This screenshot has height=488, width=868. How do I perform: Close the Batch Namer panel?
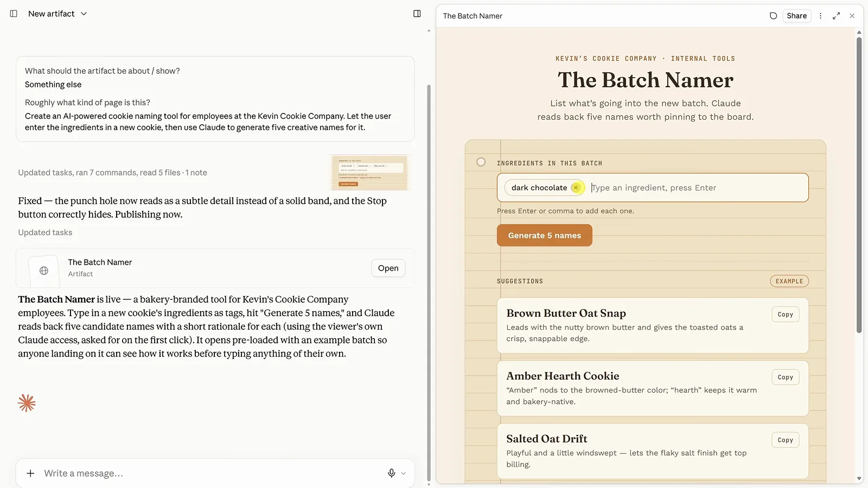pos(852,16)
